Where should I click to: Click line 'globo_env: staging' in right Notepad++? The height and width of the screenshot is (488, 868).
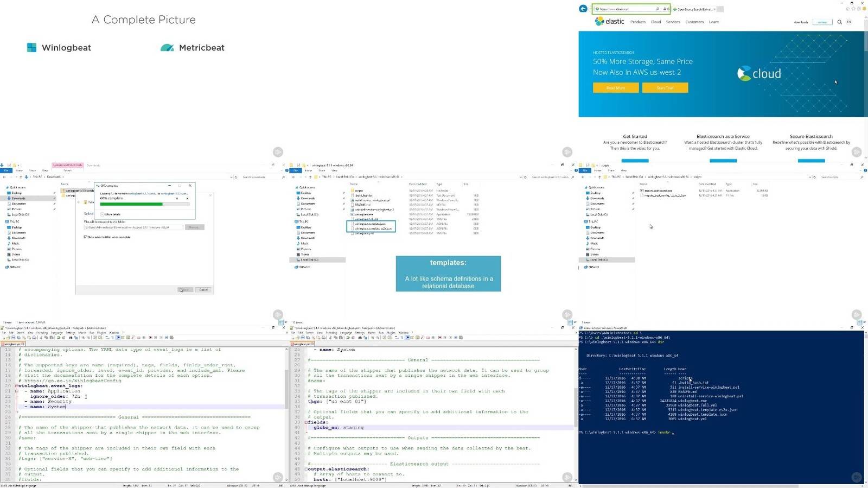pos(339,428)
